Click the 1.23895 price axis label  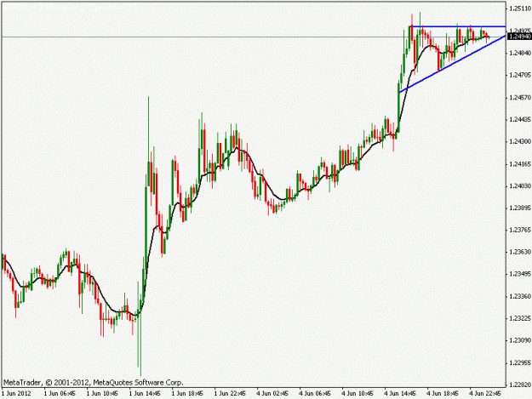point(520,208)
